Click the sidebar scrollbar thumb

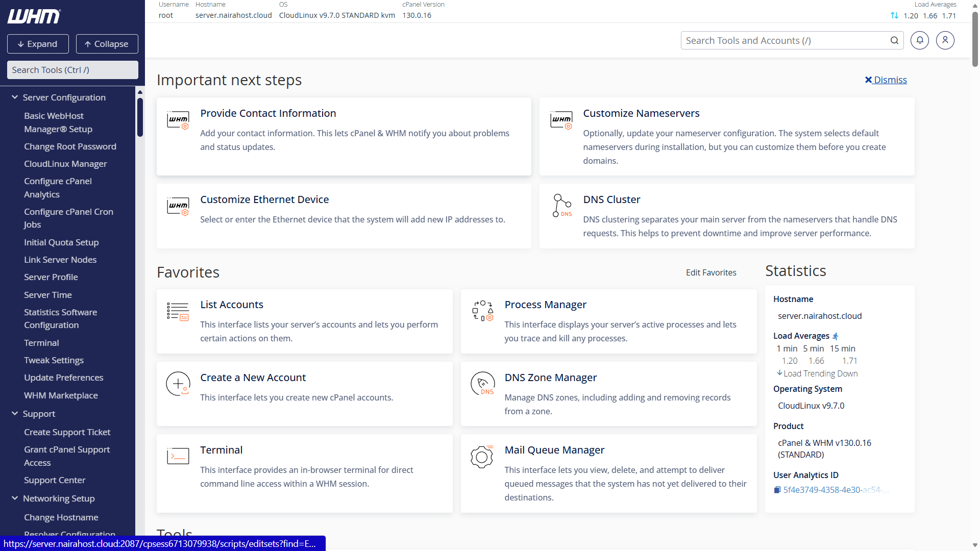140,117
